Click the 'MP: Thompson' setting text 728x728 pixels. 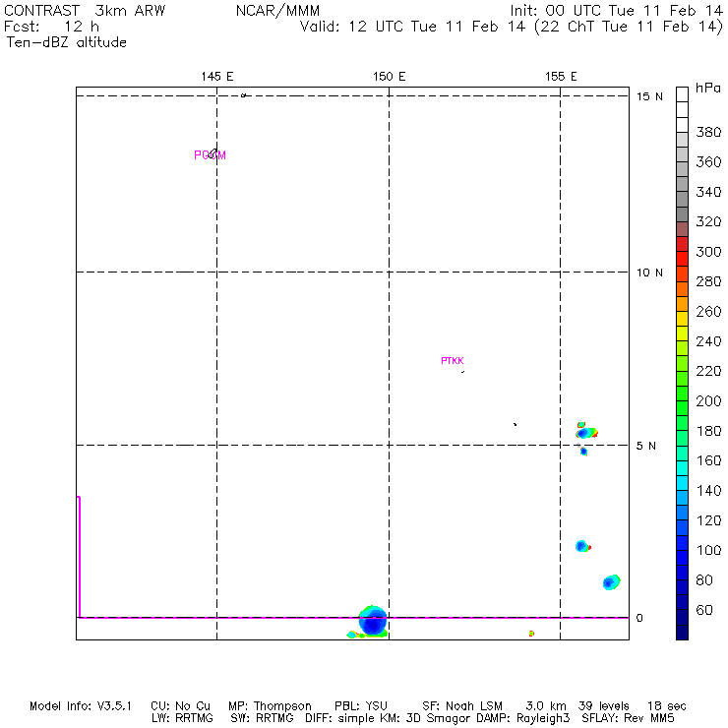pos(270,706)
